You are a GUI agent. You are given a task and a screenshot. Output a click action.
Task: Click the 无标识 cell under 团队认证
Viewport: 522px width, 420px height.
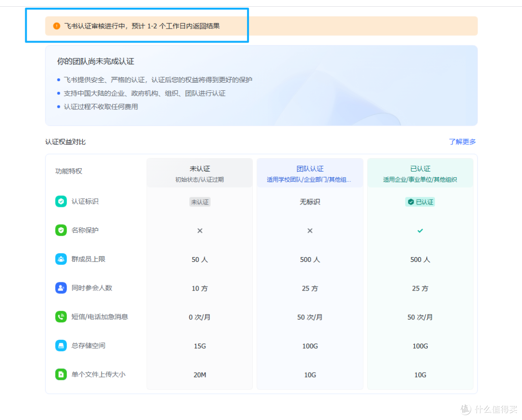point(310,202)
